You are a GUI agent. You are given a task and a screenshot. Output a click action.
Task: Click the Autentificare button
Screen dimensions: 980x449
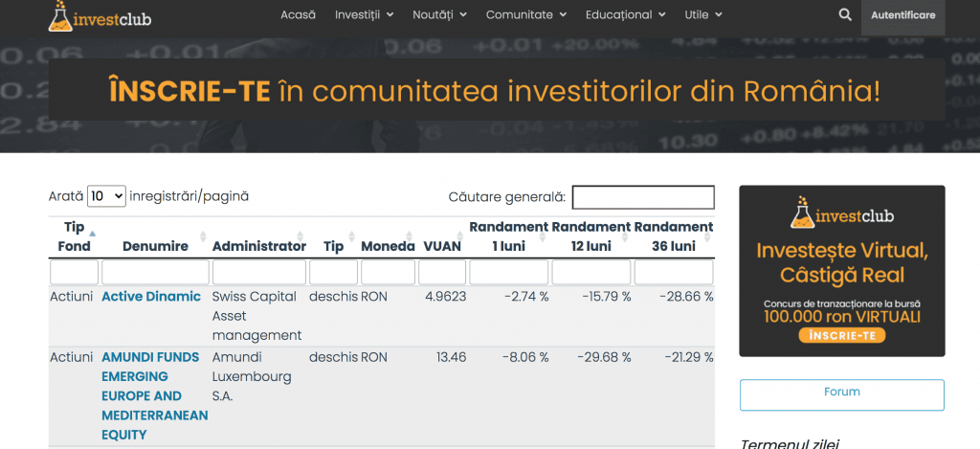click(x=903, y=15)
